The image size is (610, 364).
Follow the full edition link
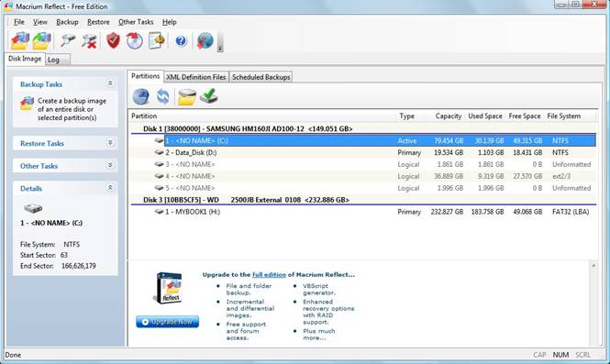coord(269,274)
